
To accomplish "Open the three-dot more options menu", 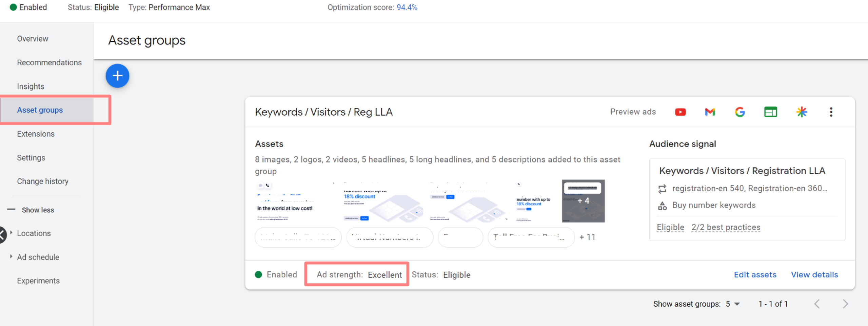I will coord(831,112).
